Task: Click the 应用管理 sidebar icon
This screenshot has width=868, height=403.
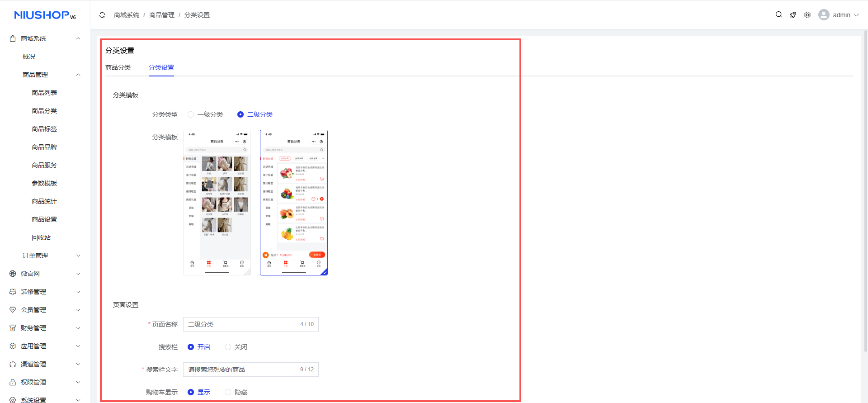Action: pyautogui.click(x=13, y=346)
